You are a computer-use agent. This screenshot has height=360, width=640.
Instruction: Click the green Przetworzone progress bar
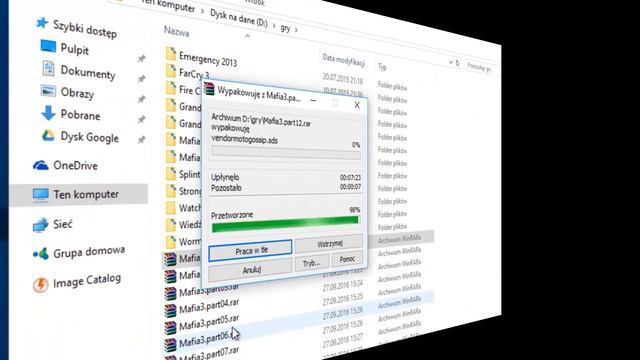(x=285, y=224)
